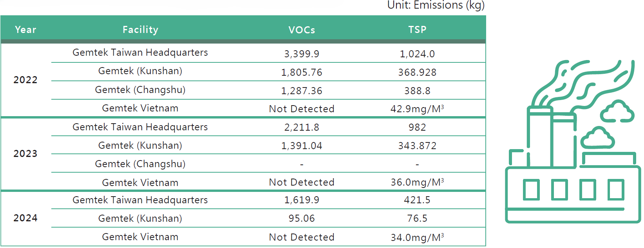Screen dimensions: 644x248
Task: Select the Facility column header
Action: [140, 30]
